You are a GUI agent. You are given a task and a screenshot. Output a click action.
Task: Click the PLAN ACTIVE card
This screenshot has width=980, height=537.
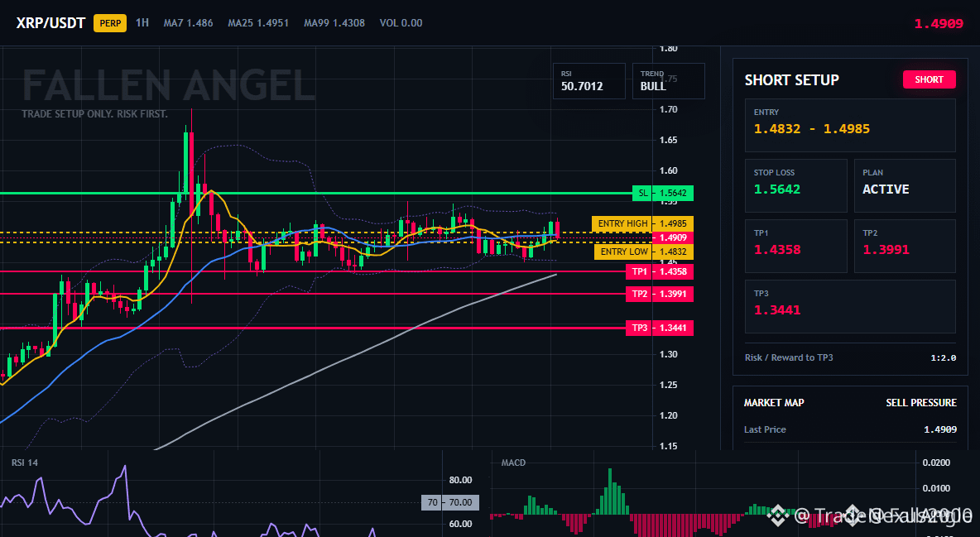click(x=905, y=185)
